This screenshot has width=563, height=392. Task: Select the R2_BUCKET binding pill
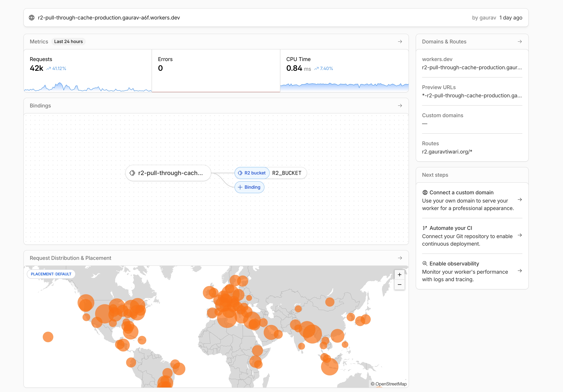[x=287, y=173]
